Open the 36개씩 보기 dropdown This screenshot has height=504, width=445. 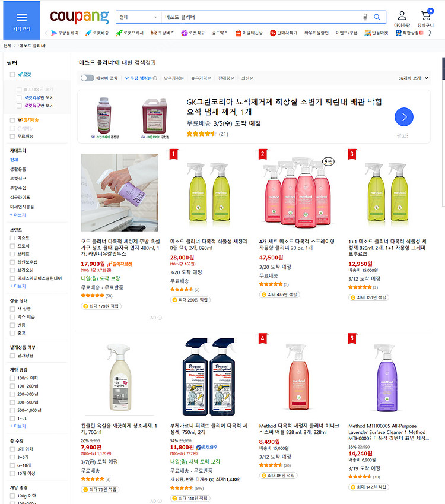coord(413,78)
